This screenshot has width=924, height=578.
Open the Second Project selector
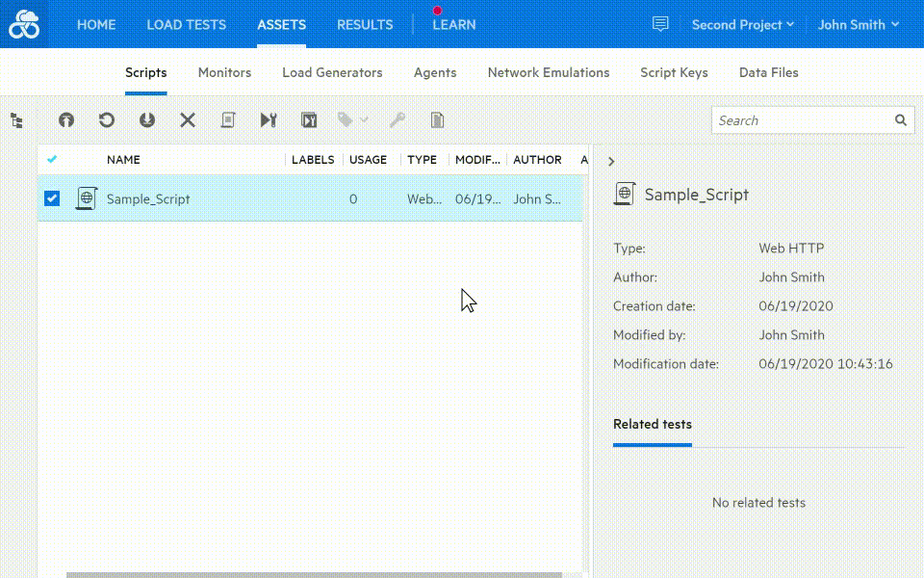[740, 24]
